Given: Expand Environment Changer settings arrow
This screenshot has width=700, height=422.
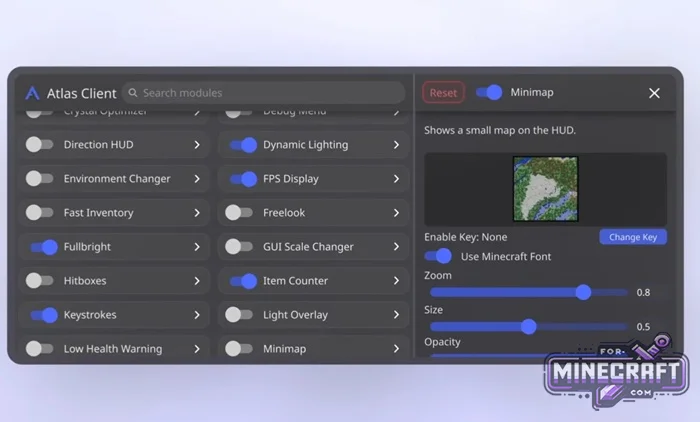Looking at the screenshot, I should [197, 179].
